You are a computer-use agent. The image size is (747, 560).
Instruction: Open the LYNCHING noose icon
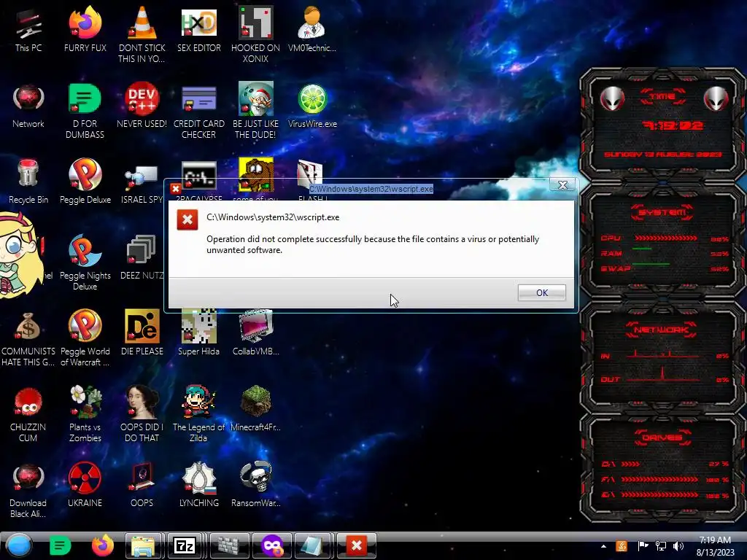(x=198, y=485)
